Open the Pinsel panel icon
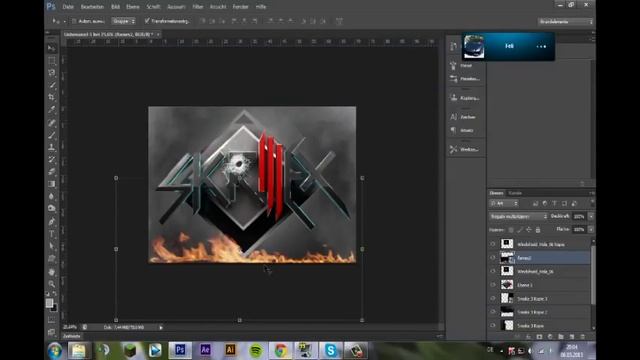 coord(453,65)
